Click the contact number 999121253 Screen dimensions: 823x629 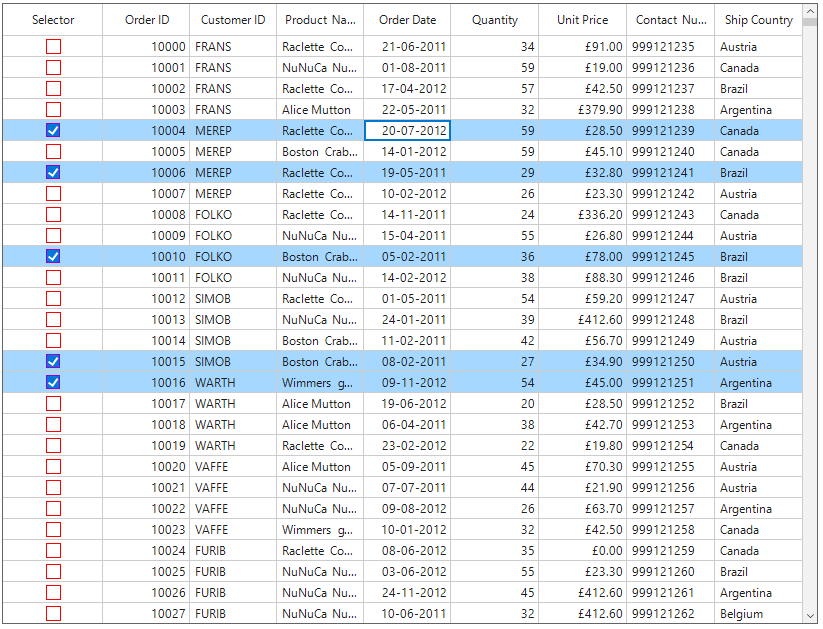[x=671, y=425]
